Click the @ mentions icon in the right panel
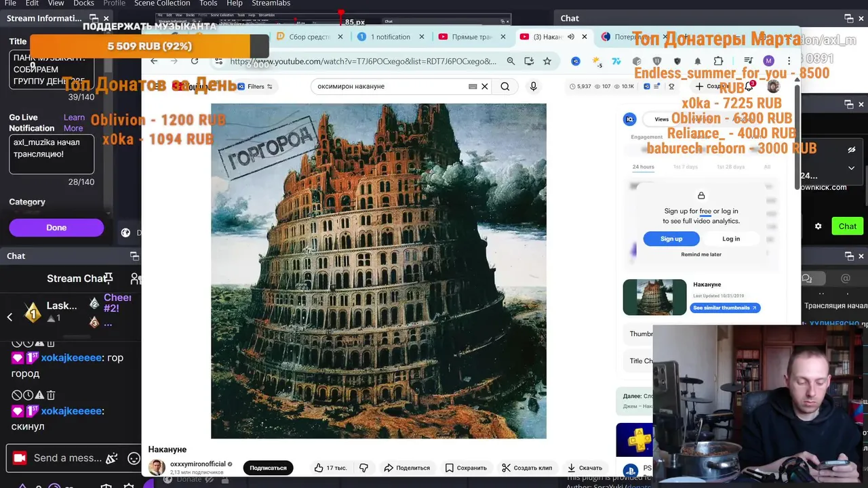The height and width of the screenshot is (488, 868). coord(845,278)
